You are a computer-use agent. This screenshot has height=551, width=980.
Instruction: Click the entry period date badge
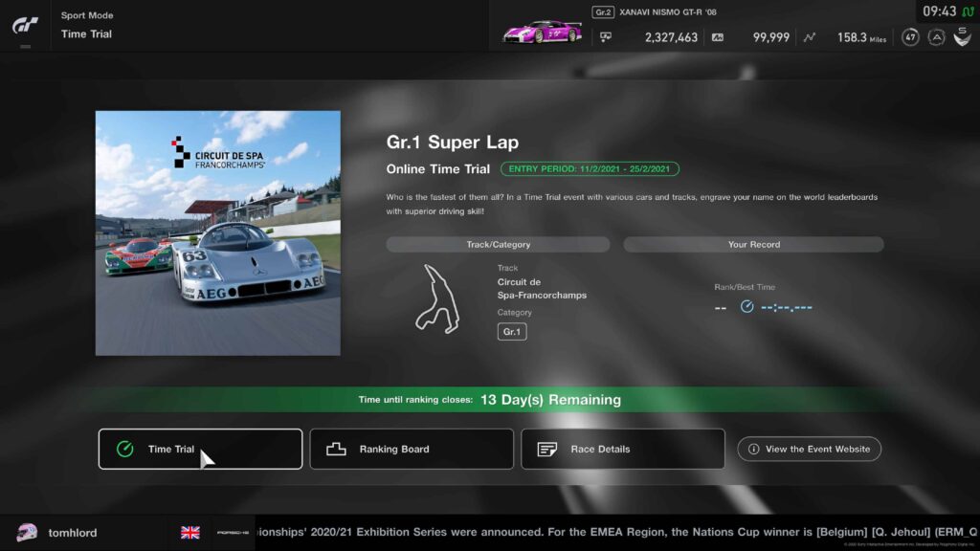click(x=590, y=168)
